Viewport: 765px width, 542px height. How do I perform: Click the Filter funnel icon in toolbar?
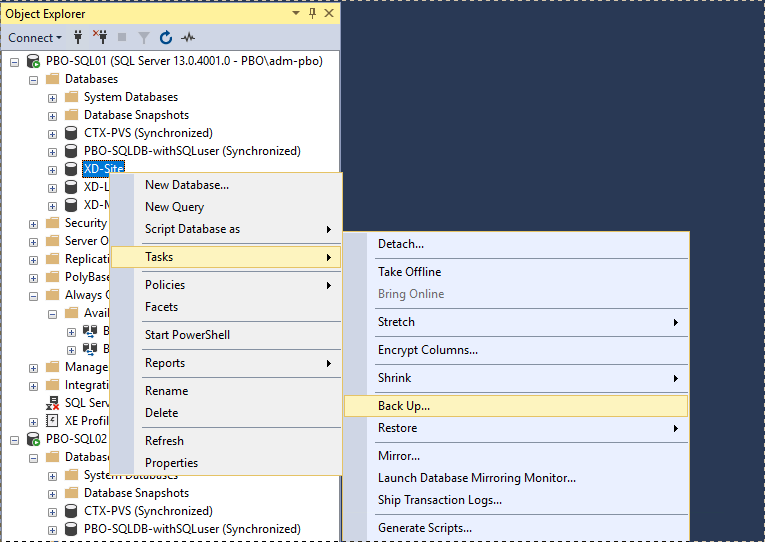pyautogui.click(x=144, y=38)
